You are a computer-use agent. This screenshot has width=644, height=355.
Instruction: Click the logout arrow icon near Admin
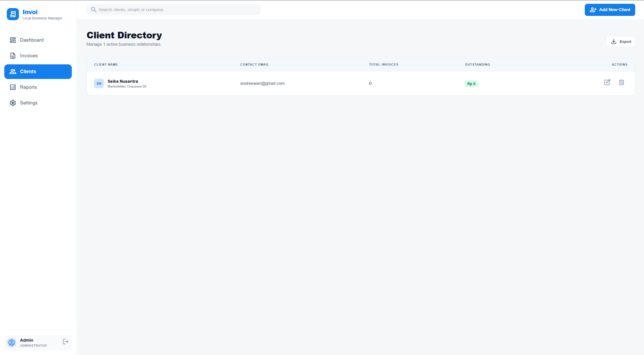pos(65,341)
